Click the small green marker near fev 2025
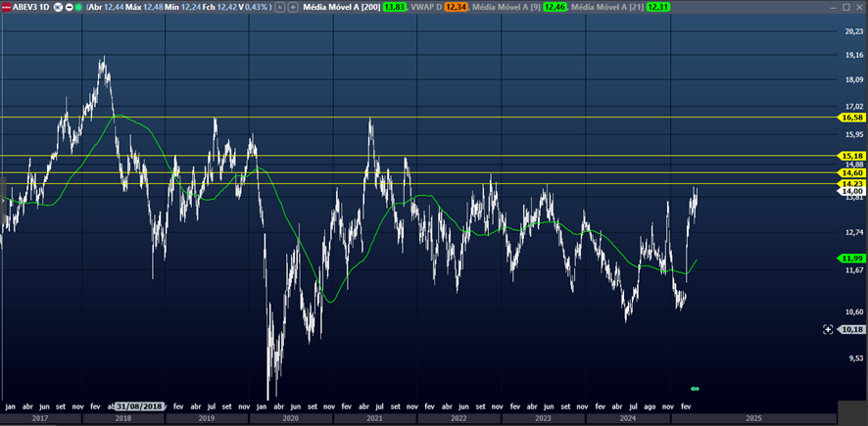Screen dimensions: 868x426 (695, 389)
